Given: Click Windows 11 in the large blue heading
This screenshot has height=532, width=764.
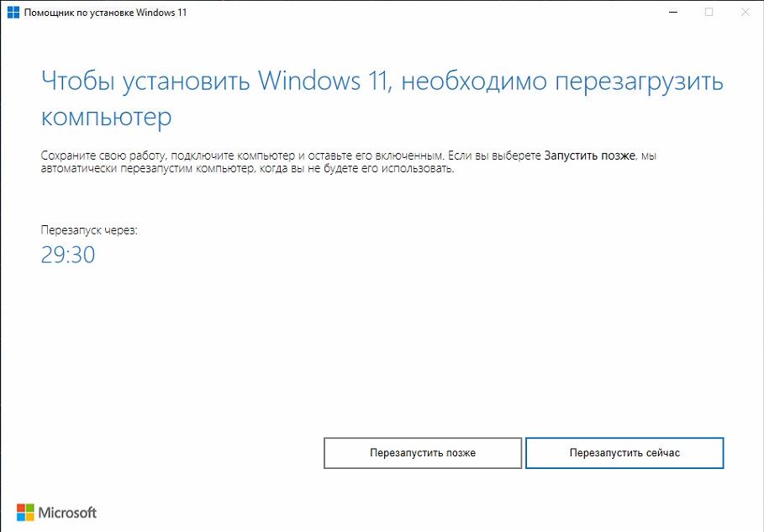Looking at the screenshot, I should [x=324, y=81].
